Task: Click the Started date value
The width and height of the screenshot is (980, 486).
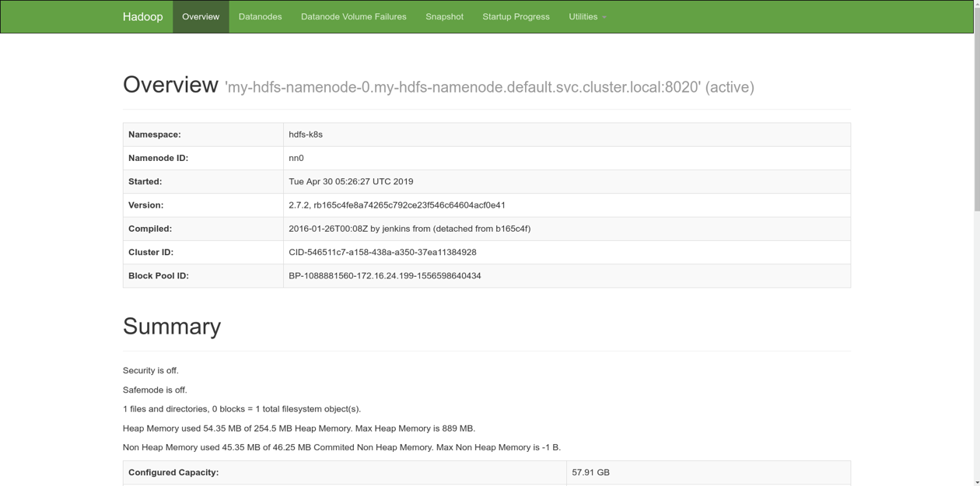Action: pyautogui.click(x=351, y=181)
